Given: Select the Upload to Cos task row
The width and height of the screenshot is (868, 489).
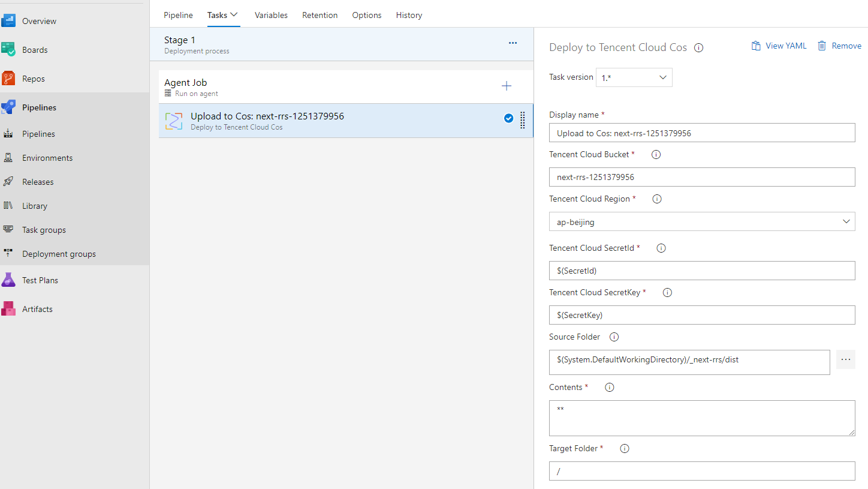Looking at the screenshot, I should (346, 121).
